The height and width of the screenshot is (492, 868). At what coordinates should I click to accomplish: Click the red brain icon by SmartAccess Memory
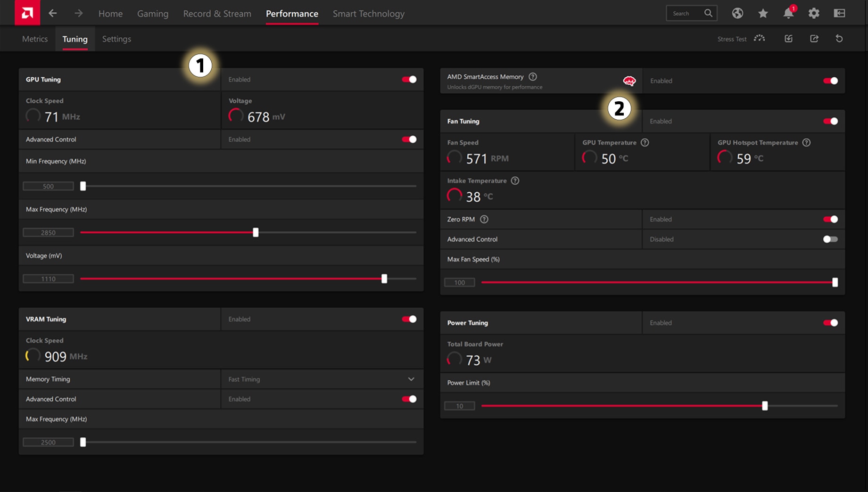tap(629, 81)
